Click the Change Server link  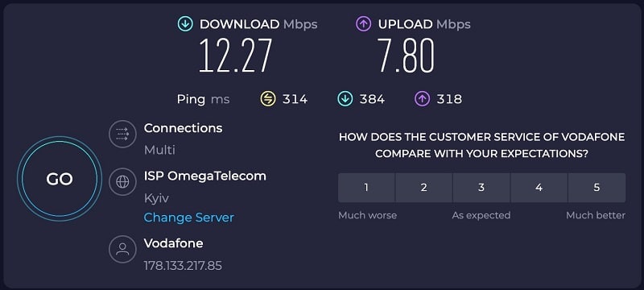point(189,217)
